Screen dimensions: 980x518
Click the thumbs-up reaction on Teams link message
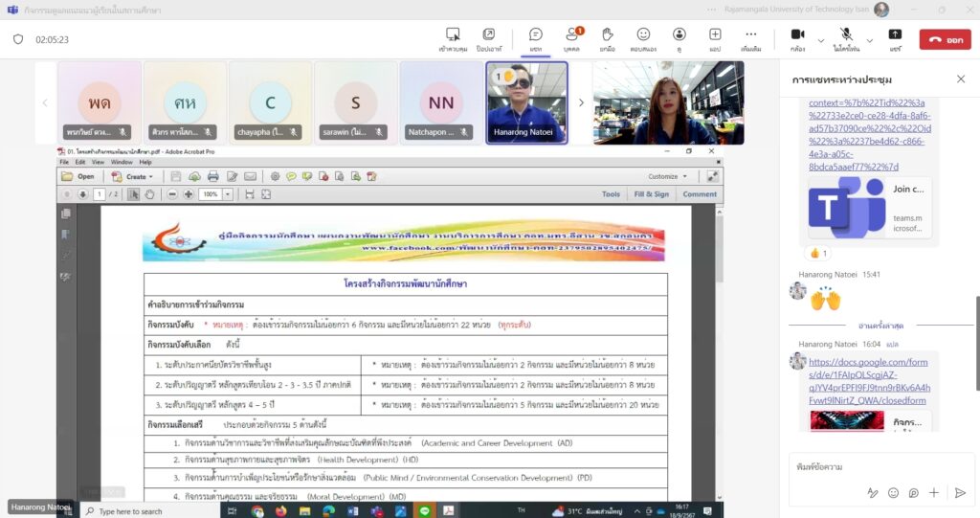(818, 254)
